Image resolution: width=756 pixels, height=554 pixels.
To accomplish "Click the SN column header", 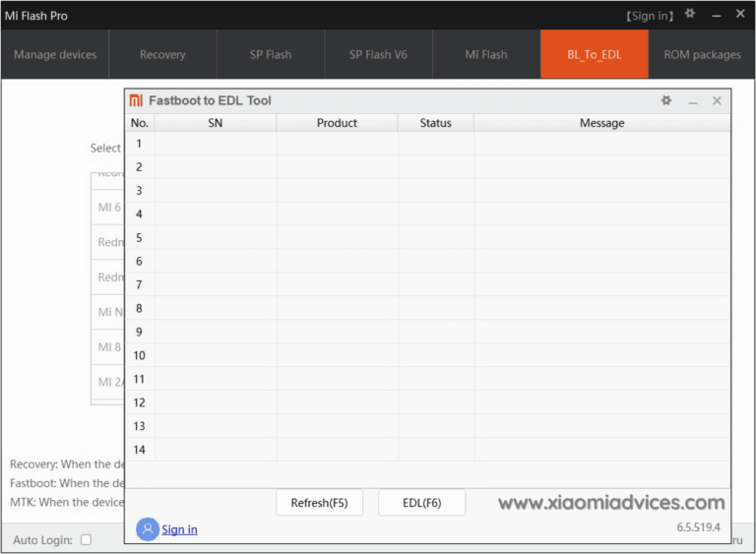I will pos(216,123).
